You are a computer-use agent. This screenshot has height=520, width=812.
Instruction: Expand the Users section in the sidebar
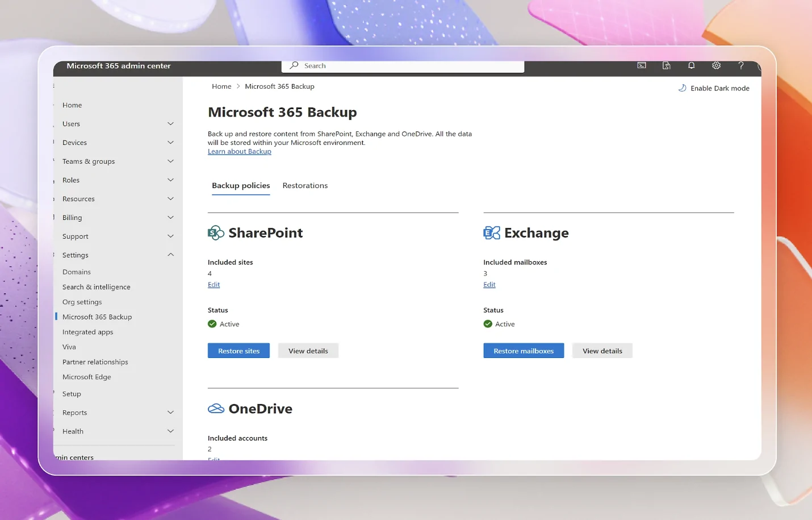pyautogui.click(x=170, y=123)
